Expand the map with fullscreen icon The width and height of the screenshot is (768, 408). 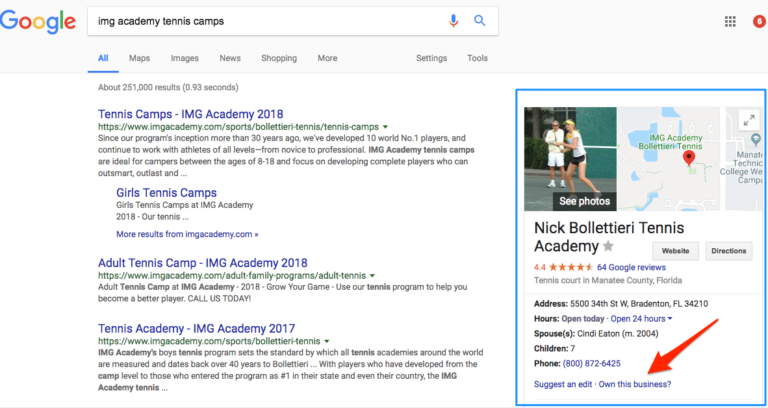(746, 120)
